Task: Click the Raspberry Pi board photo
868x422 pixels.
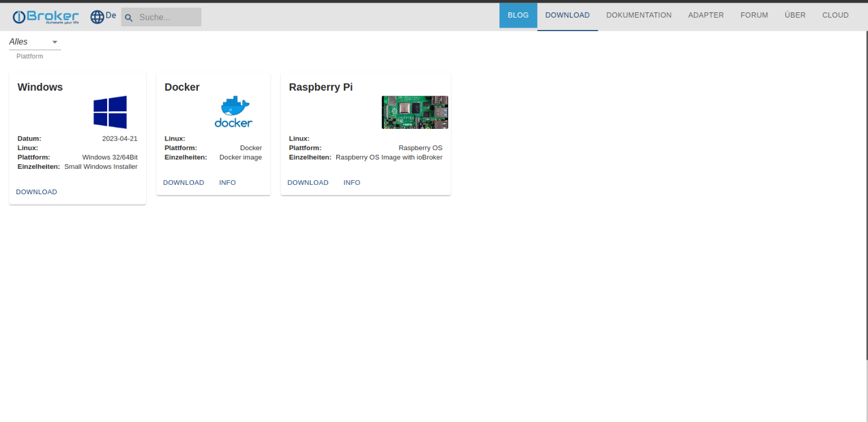Action: click(x=415, y=112)
